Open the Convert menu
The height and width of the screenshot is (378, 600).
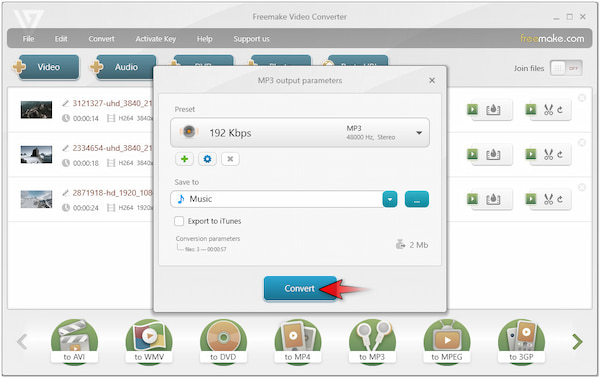(101, 39)
